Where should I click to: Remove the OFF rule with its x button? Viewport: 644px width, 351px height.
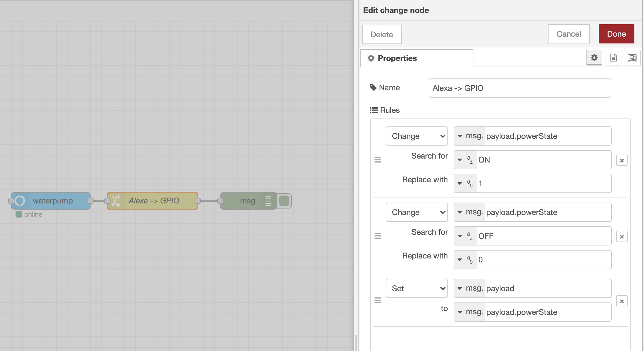(622, 236)
